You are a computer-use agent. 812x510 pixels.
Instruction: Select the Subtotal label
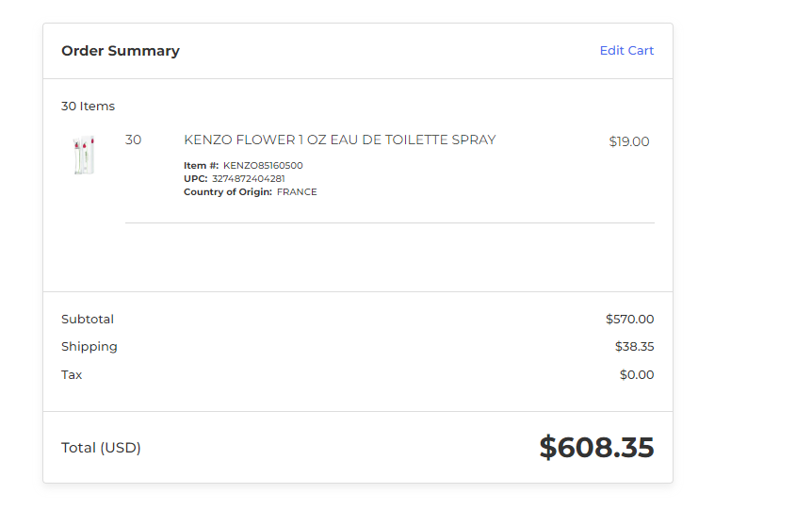pos(88,320)
